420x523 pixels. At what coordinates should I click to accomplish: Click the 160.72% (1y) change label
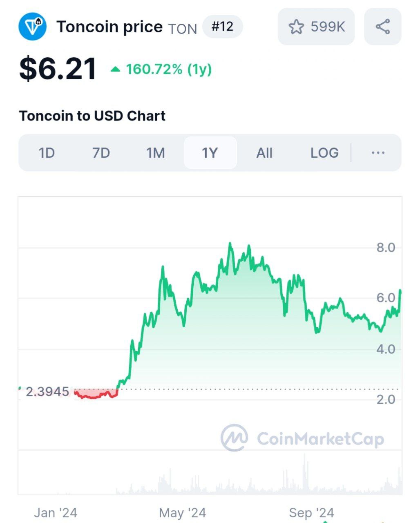(169, 69)
